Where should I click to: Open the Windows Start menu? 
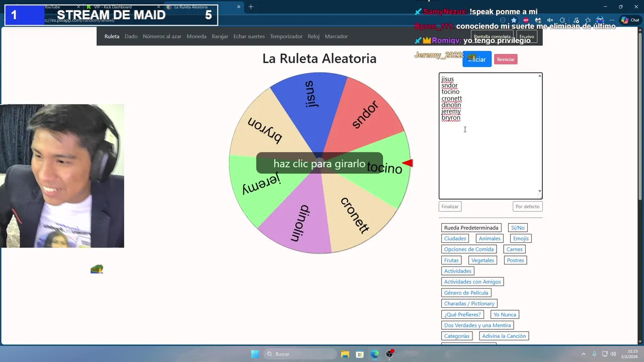pos(256,354)
